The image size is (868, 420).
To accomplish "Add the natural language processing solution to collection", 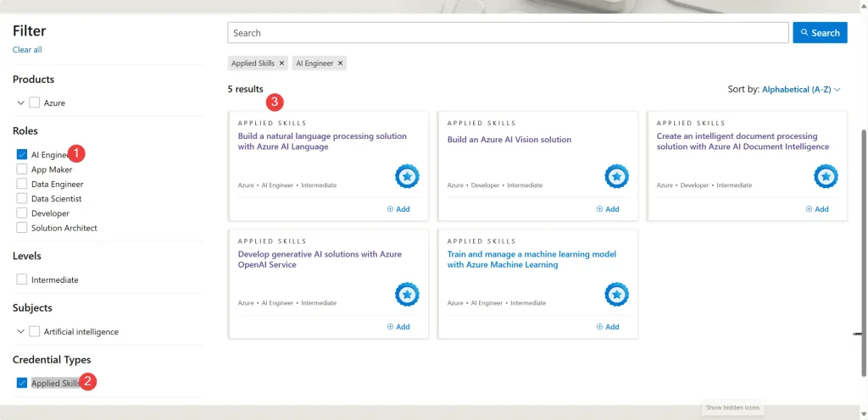I will (398, 209).
